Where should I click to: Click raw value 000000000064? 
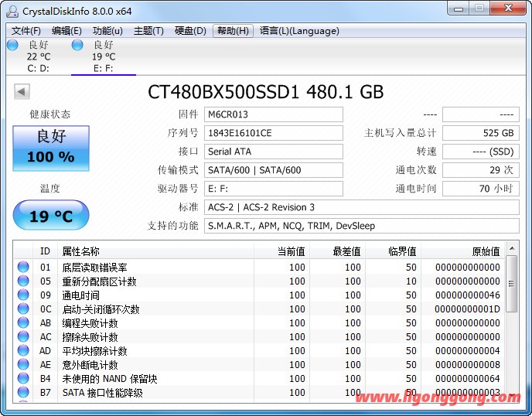(468, 379)
